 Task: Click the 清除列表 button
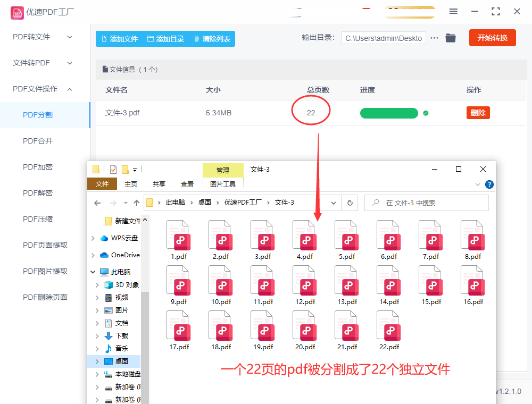point(212,39)
